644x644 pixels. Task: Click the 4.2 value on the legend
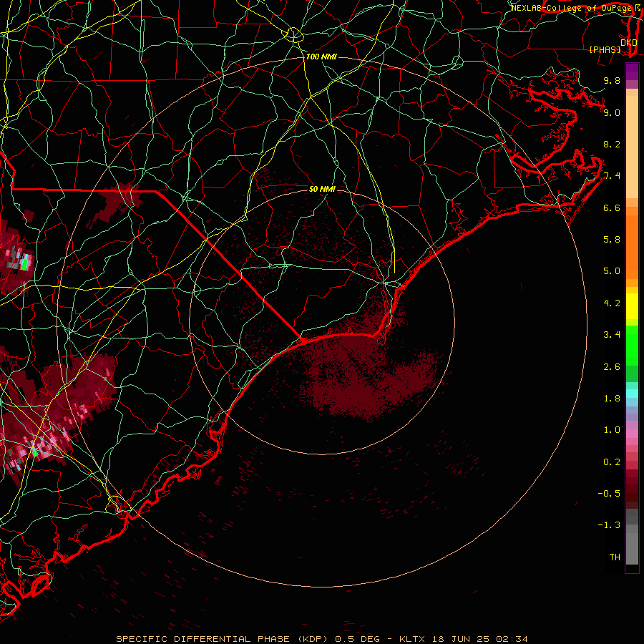(612, 303)
